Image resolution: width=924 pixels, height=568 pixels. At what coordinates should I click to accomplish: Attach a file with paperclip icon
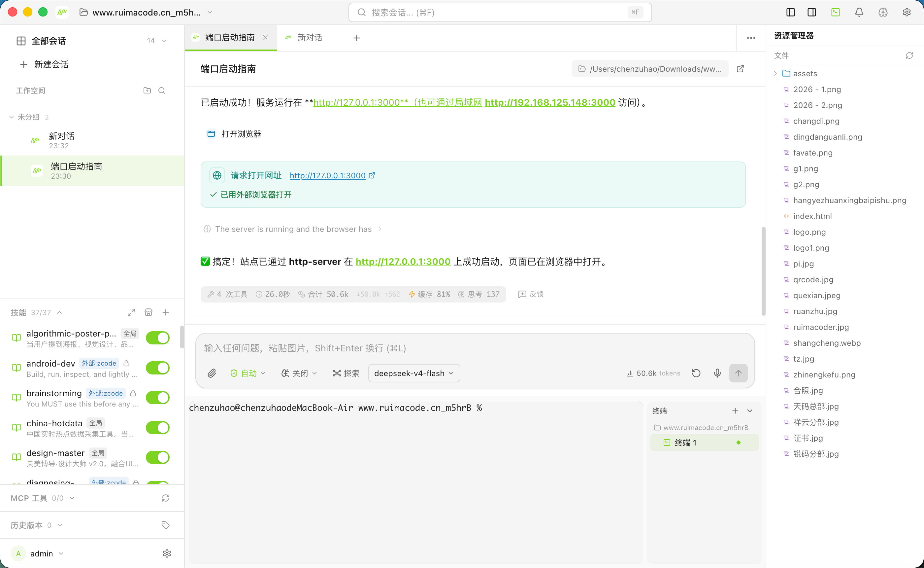click(x=212, y=373)
